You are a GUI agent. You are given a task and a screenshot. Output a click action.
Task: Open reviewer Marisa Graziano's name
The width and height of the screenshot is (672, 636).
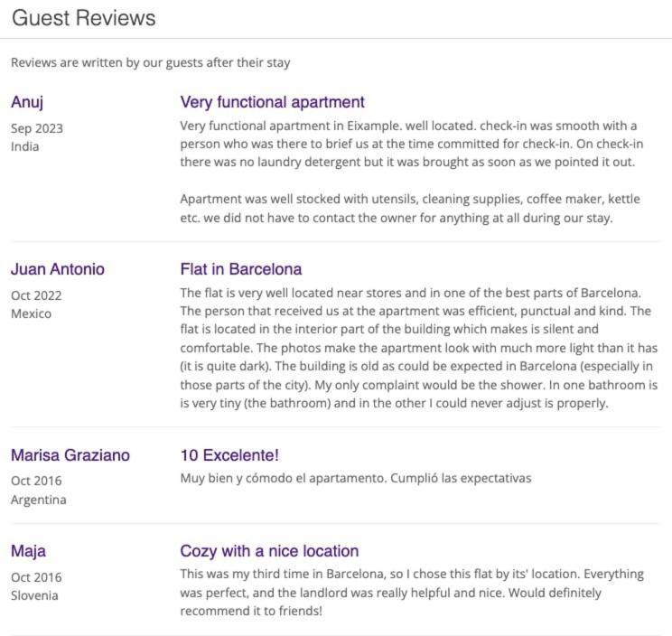(x=70, y=455)
